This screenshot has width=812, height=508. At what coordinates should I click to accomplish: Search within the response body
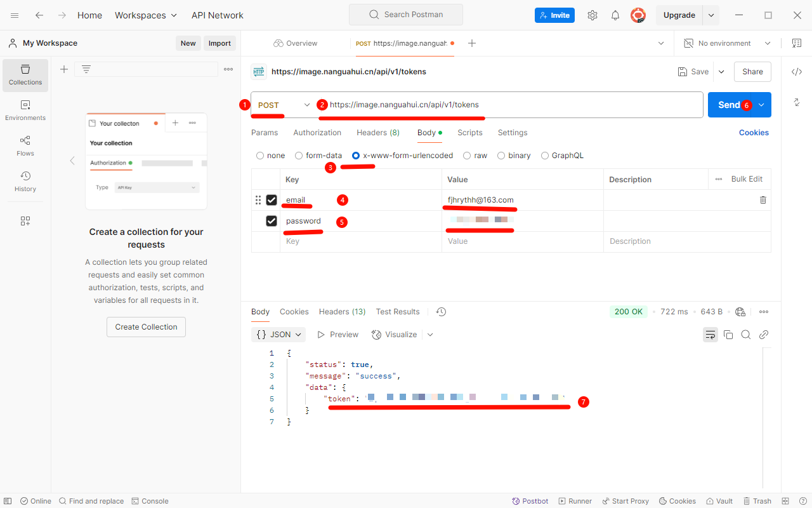[746, 335]
